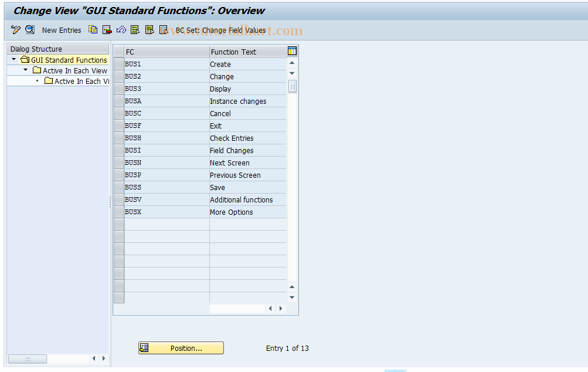Click Additional functions text cell

point(248,199)
